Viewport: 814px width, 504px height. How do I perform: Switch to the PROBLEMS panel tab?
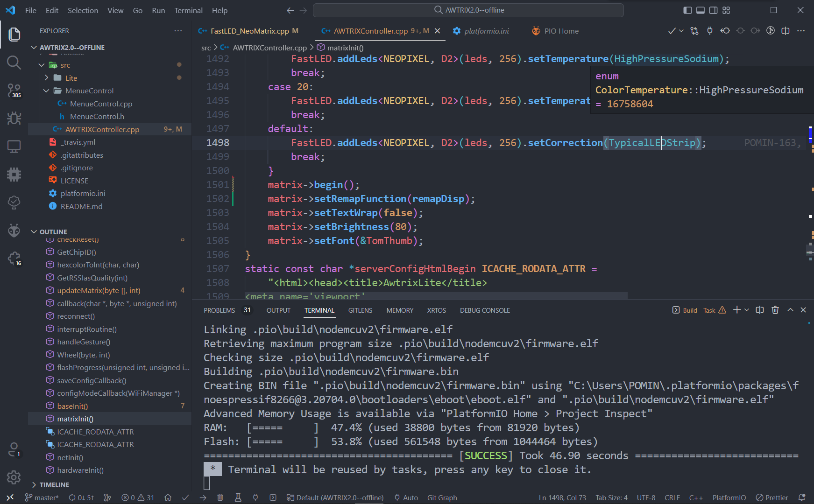pos(219,310)
